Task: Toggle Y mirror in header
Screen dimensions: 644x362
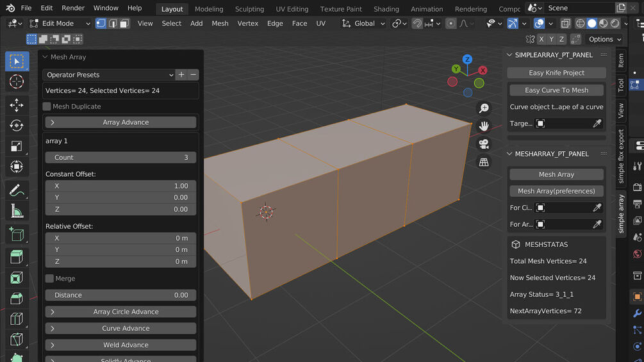Action: pos(551,39)
